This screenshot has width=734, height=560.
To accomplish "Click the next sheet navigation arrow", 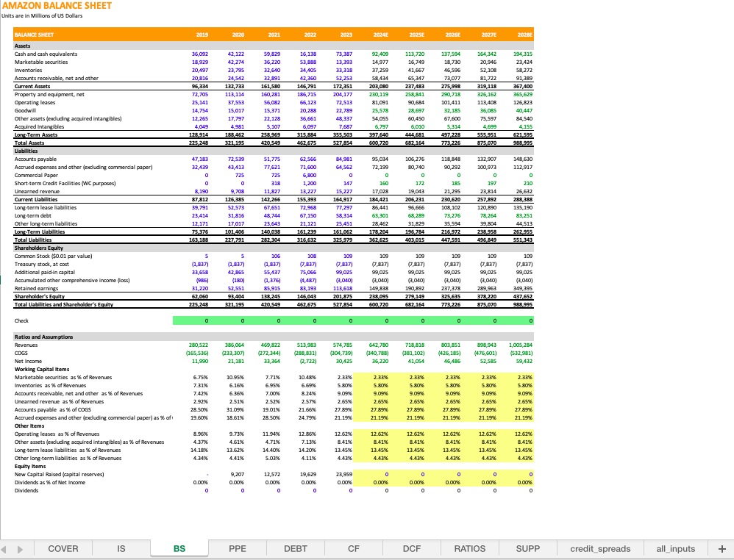I will [20, 549].
